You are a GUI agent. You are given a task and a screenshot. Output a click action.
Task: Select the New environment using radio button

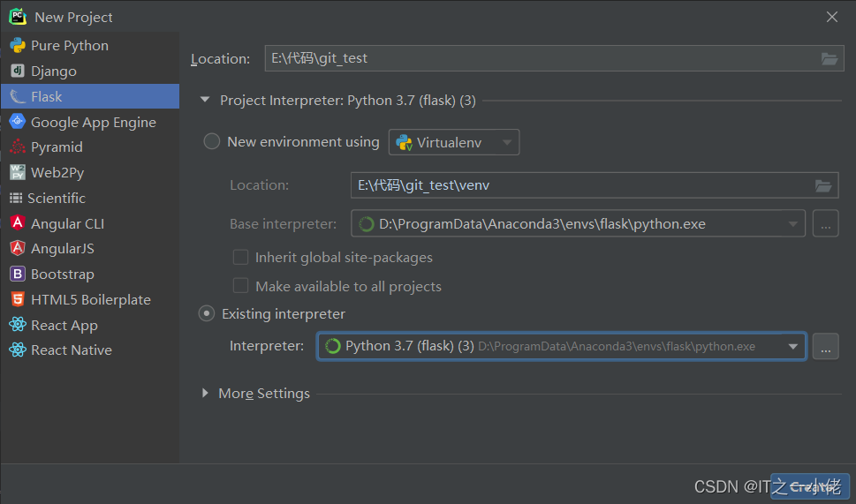click(212, 141)
